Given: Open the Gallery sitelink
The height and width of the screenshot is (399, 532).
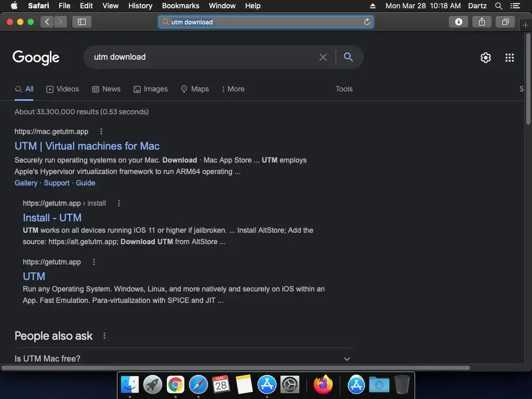Looking at the screenshot, I should click(x=26, y=183).
